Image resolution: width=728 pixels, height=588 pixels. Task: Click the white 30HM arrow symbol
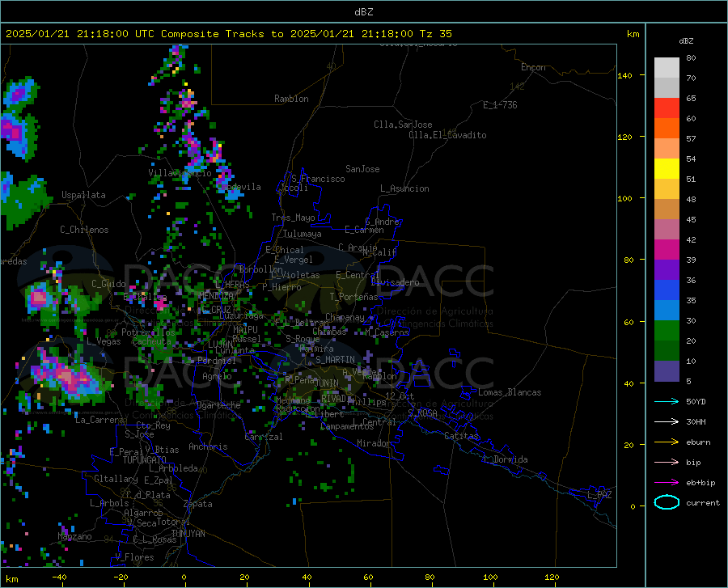[x=667, y=421]
